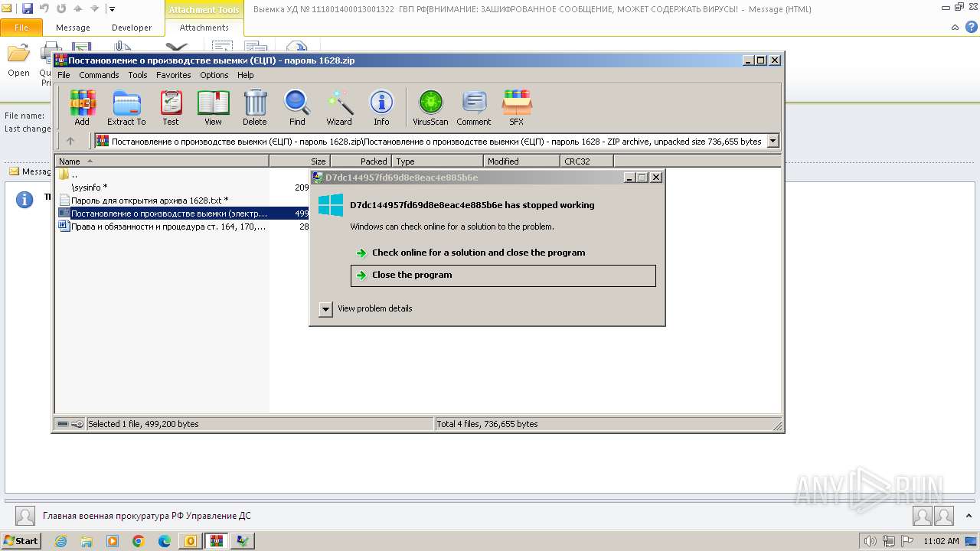Open WinRAR Tools menu
This screenshot has width=980, height=551.
point(138,75)
